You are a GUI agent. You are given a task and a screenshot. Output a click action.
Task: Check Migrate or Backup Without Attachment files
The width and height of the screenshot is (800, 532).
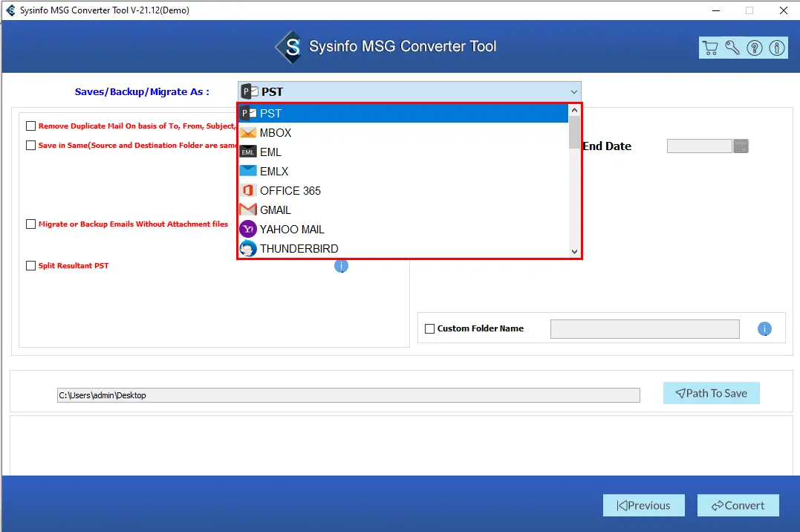(x=30, y=224)
